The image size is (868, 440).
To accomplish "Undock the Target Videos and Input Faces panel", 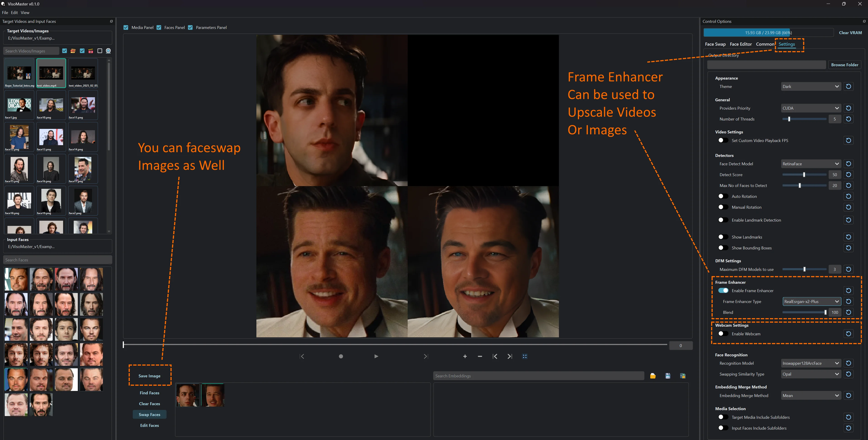I will (111, 21).
